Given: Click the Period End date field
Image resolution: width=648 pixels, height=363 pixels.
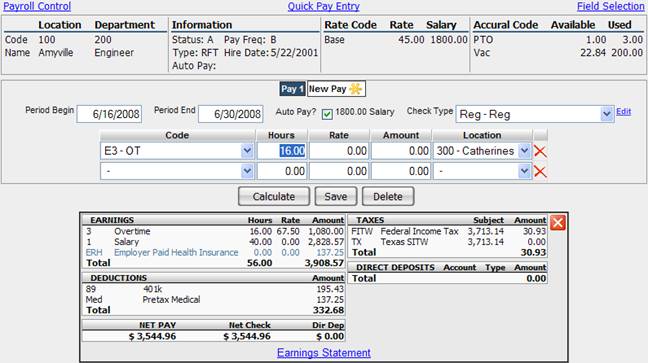Looking at the screenshot, I should pyautogui.click(x=231, y=114).
